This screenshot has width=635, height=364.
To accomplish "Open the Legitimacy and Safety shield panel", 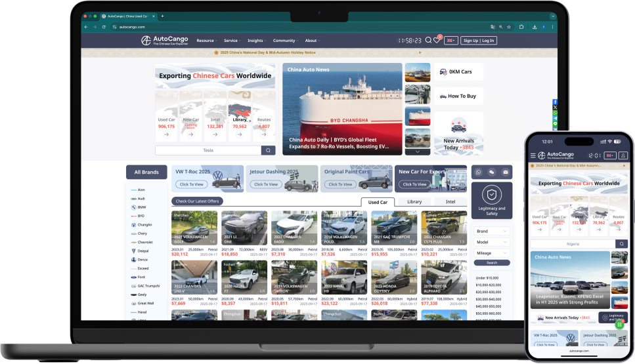I will click(x=492, y=199).
